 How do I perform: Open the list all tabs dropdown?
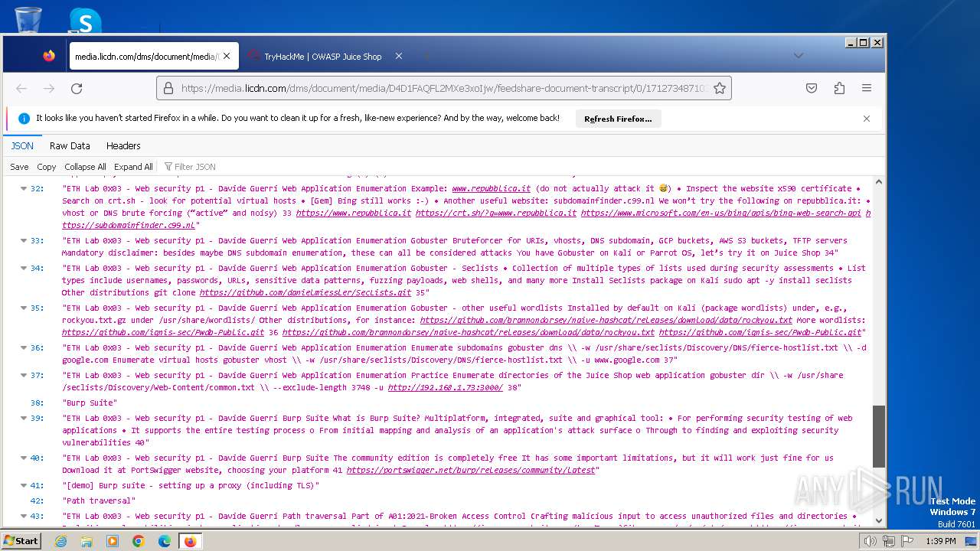pyautogui.click(x=798, y=56)
